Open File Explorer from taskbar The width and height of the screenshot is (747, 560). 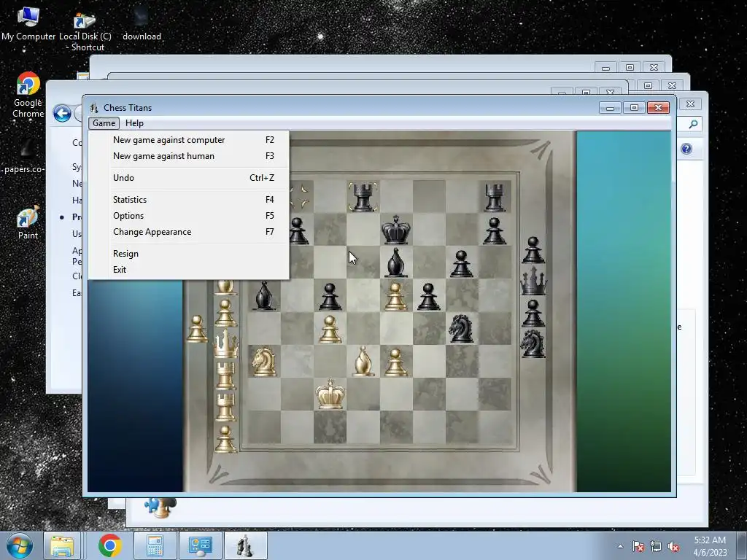pos(62,545)
